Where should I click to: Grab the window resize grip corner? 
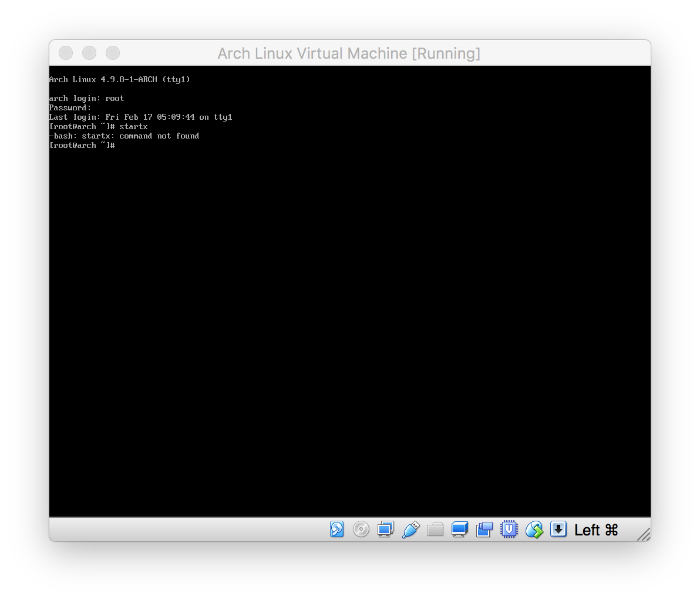click(644, 534)
